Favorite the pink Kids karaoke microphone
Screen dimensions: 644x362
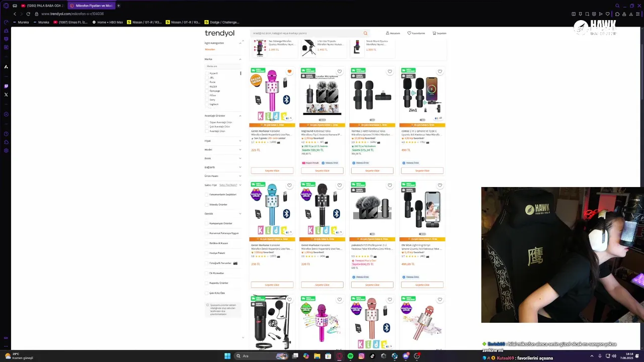289,71
